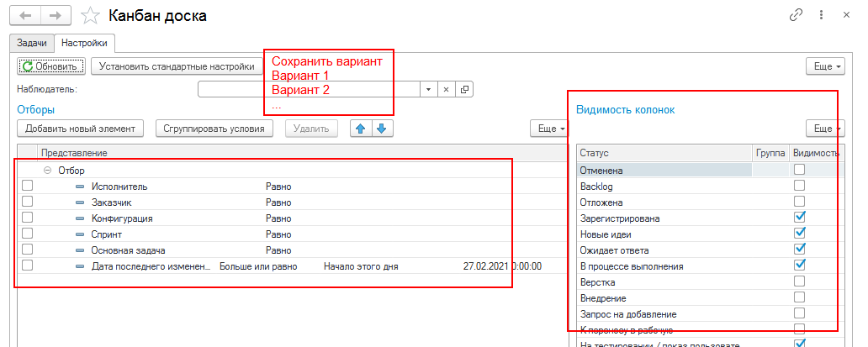Select the Backlog status row
Viewport: 868px width, 347px height.
click(x=711, y=187)
